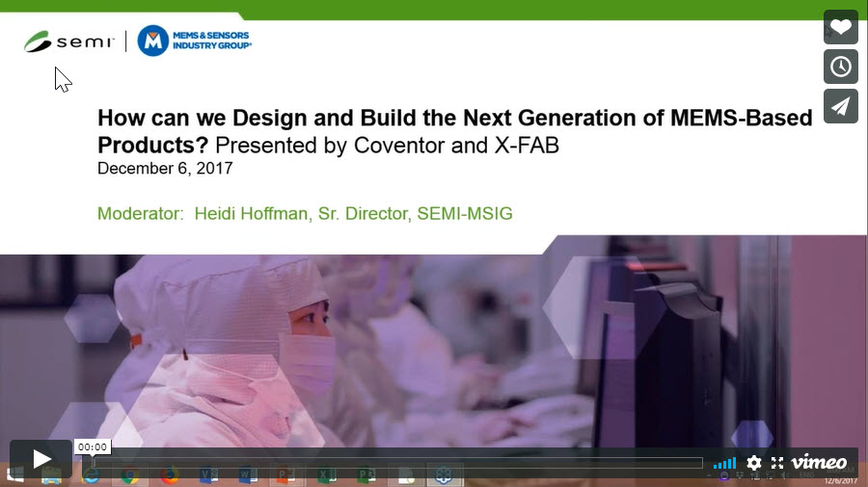Open Vimeo via the vimeo logo

click(x=819, y=462)
